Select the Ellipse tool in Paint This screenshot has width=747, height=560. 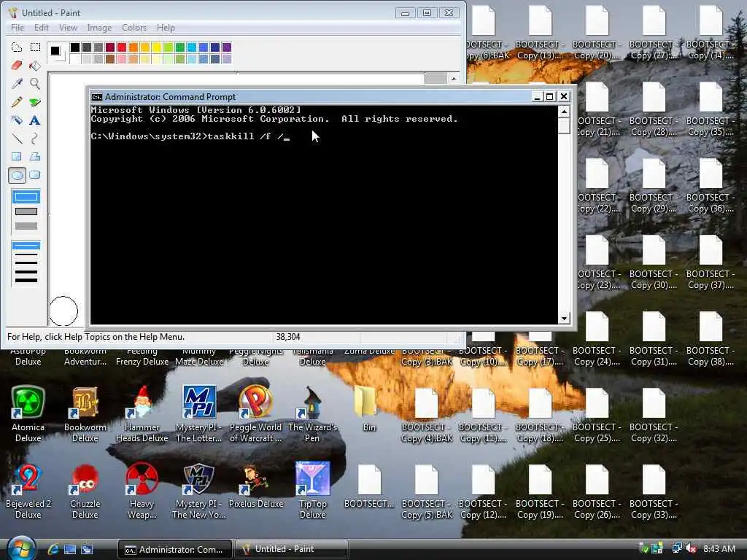point(17,175)
